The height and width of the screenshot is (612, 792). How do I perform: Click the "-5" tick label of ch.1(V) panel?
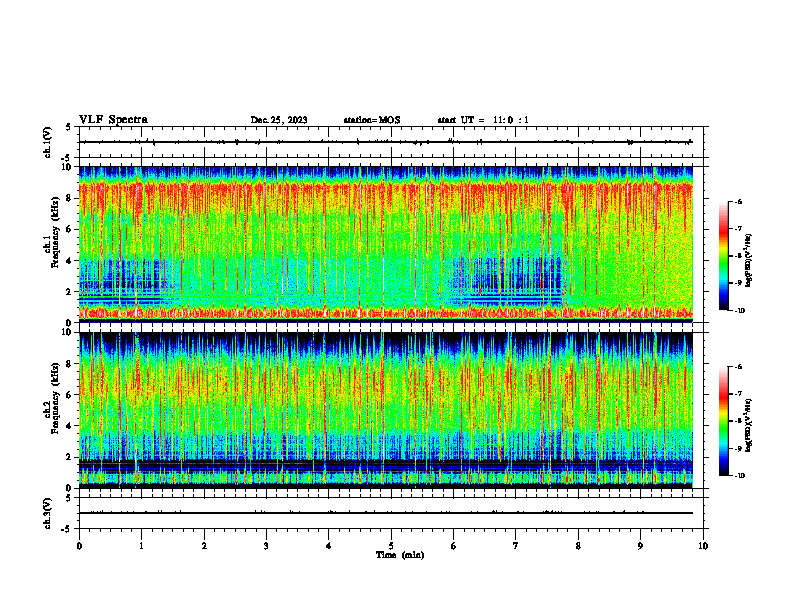(68, 159)
